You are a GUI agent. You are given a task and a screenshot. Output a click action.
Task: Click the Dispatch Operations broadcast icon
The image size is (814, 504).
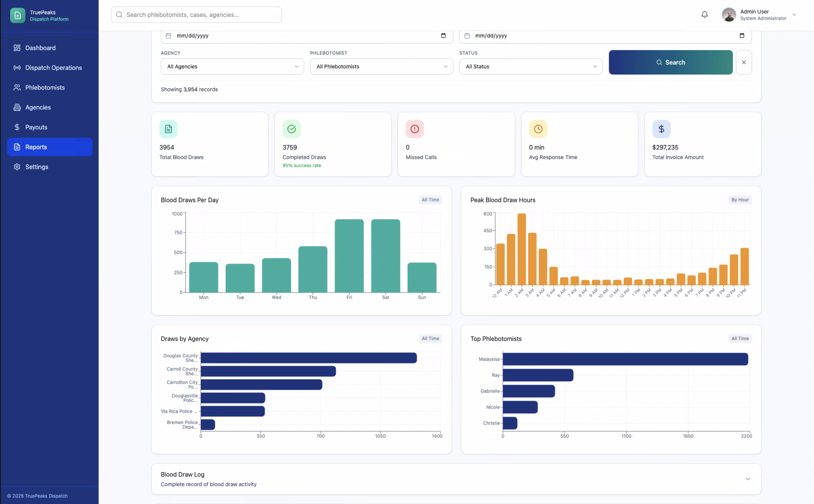pyautogui.click(x=17, y=68)
